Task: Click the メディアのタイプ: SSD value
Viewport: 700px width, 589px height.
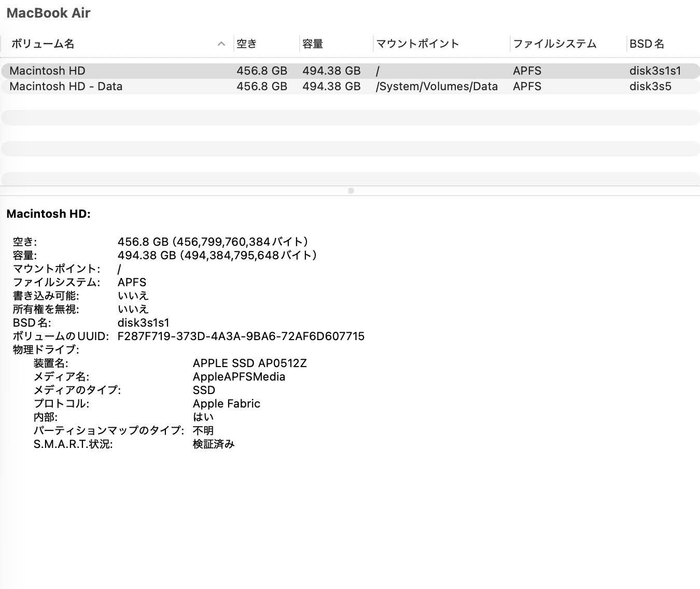Action: tap(204, 390)
